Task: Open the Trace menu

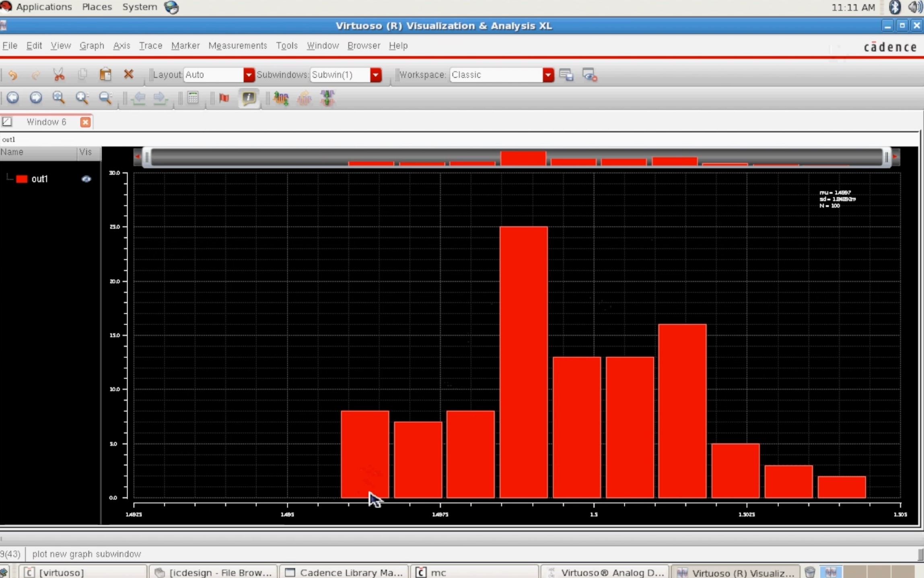Action: click(x=150, y=45)
